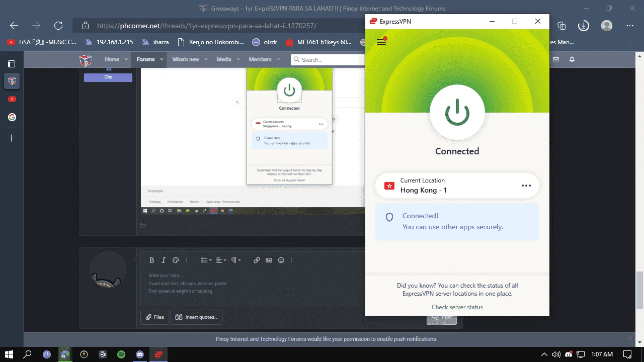Viewport: 644px width, 362px height.
Task: Open the emoji smiley picker
Action: (281, 260)
